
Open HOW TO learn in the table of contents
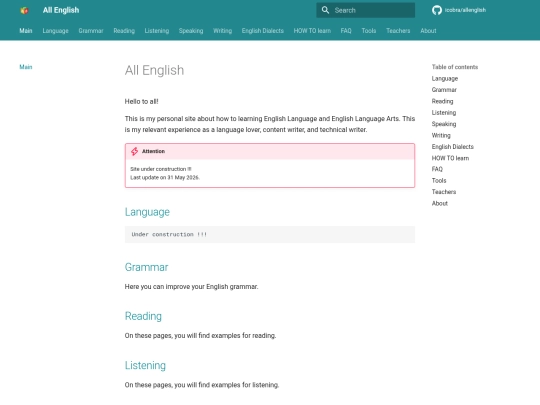point(450,158)
